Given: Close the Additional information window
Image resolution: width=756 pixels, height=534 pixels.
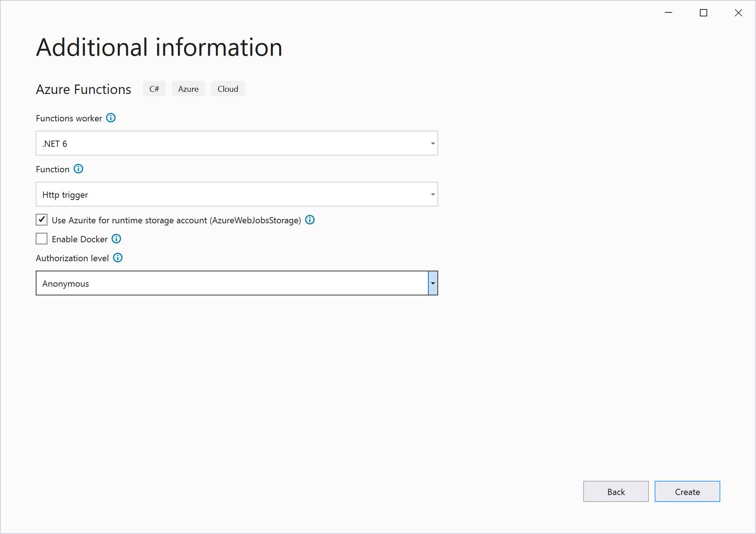Looking at the screenshot, I should click(x=738, y=13).
